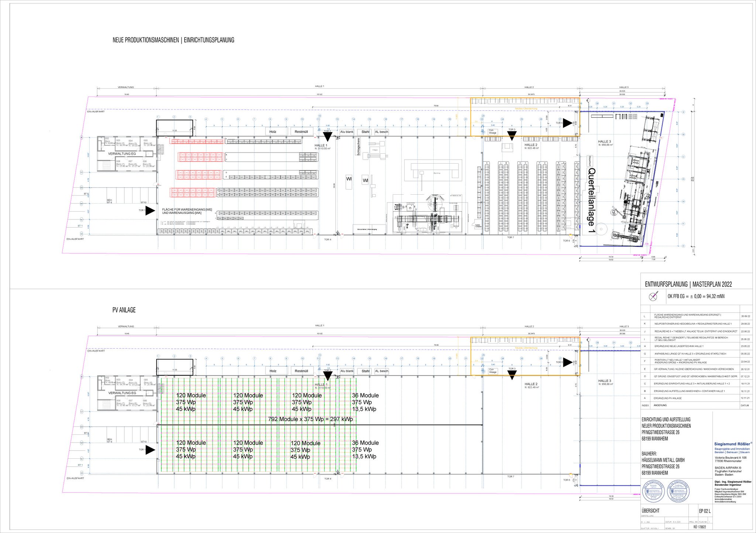Select the Restmüll box in PV Anlage plan
Screen dimensions: 756x533
(301, 371)
